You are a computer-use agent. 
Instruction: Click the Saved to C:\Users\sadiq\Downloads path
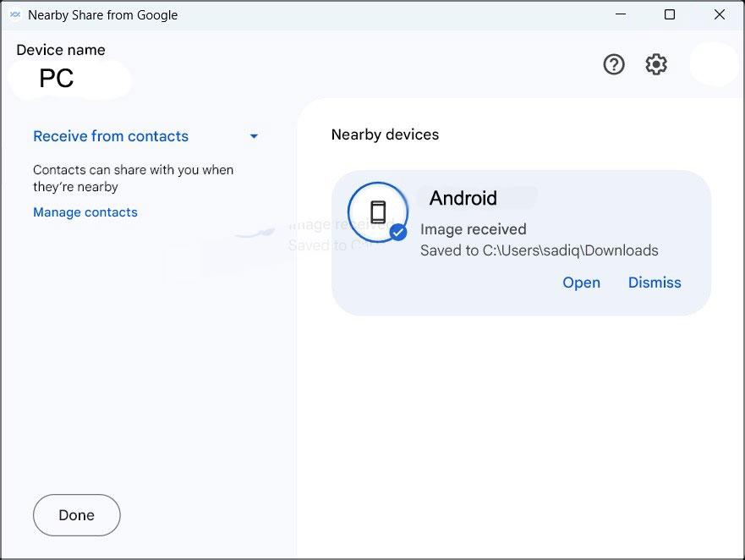tap(540, 250)
